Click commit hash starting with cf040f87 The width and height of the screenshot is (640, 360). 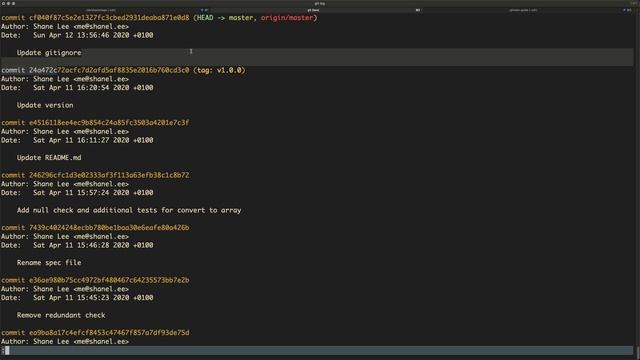click(x=109, y=18)
